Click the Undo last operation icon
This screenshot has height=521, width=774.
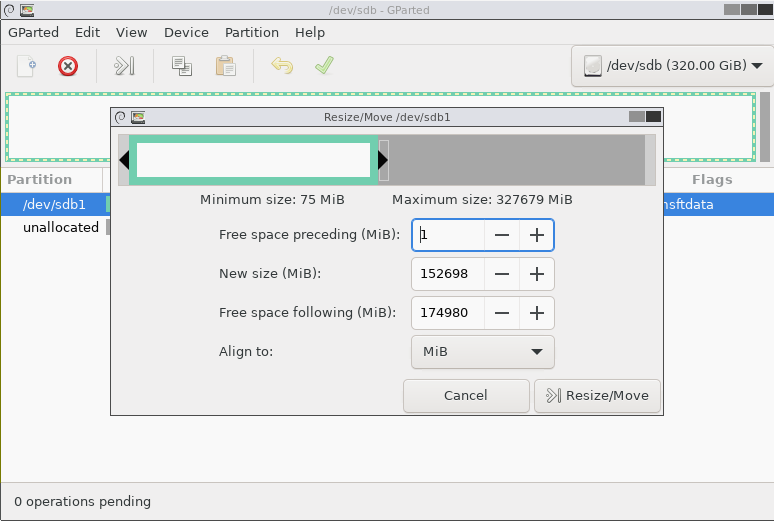click(282, 66)
